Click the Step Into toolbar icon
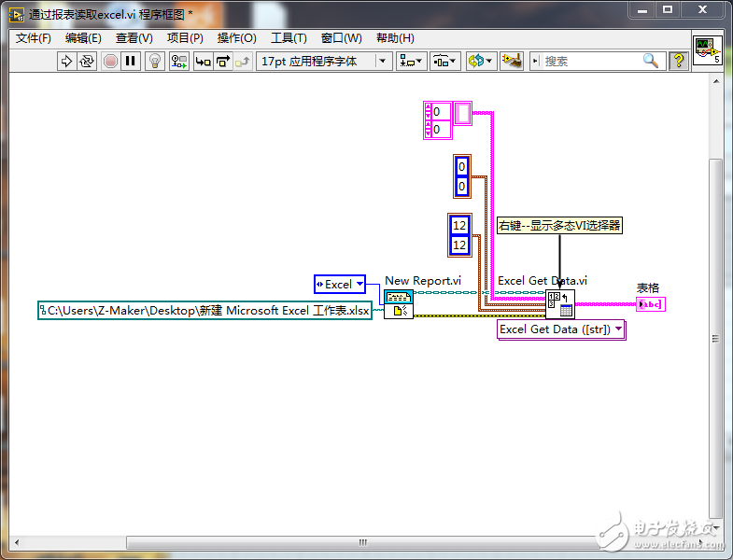 tap(204, 62)
